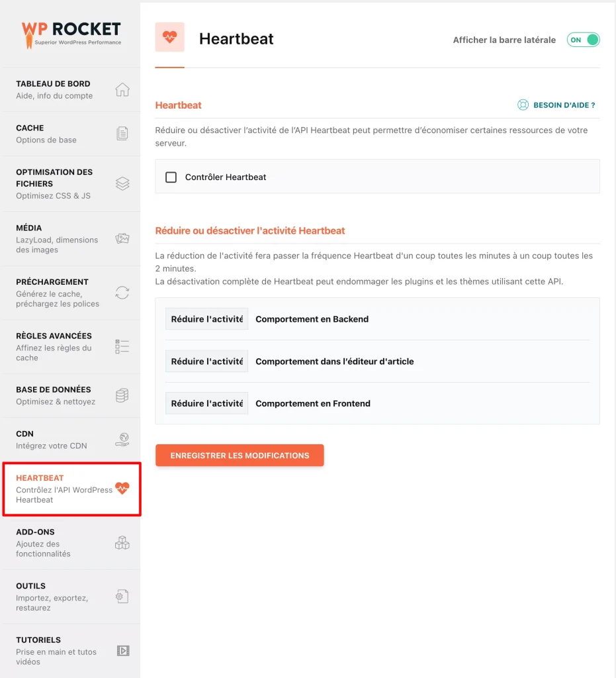The width and height of the screenshot is (616, 678).
Task: Go to the Cache settings tab
Action: [x=71, y=134]
